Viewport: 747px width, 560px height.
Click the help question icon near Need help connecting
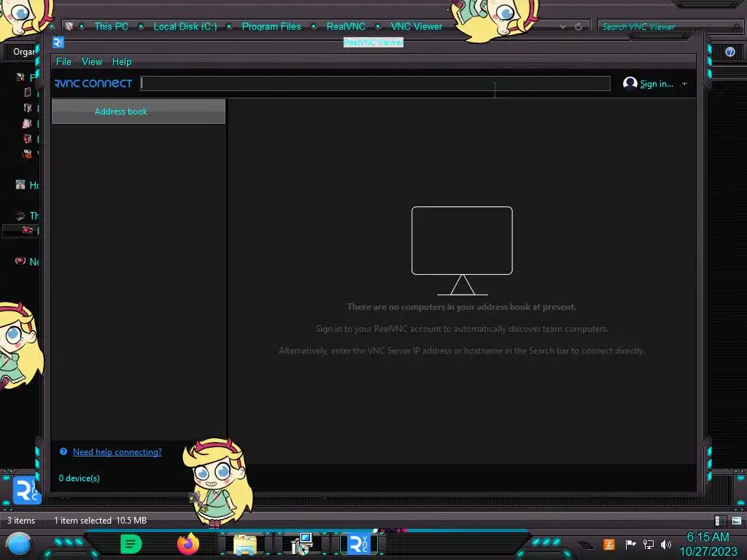(63, 451)
